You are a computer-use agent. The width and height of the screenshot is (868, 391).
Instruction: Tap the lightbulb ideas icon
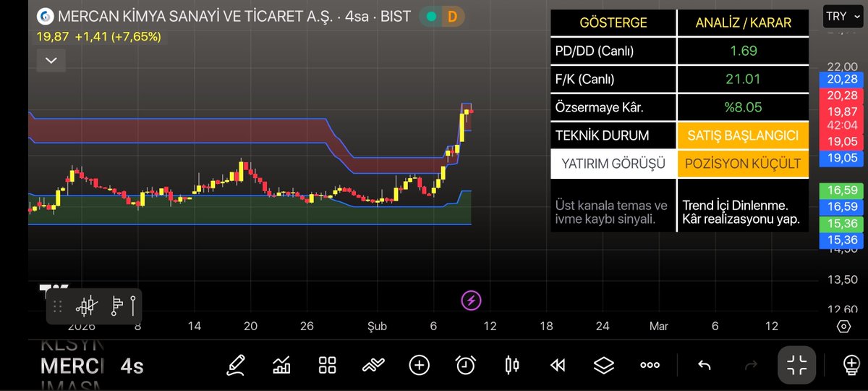851,365
